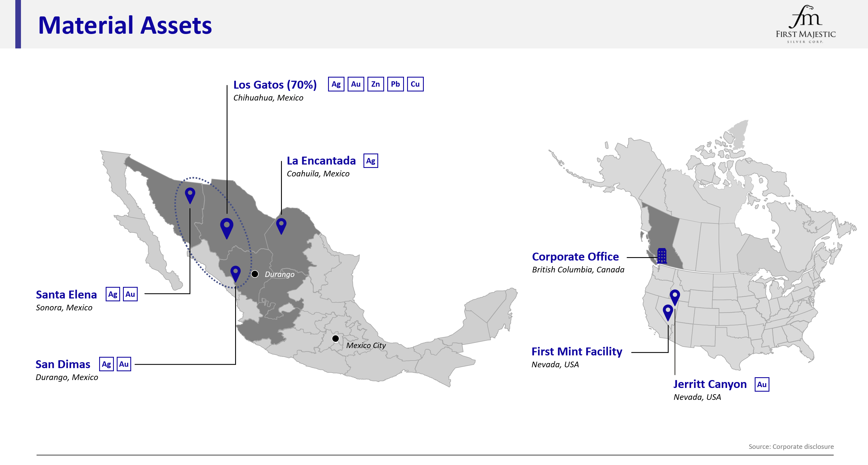Image resolution: width=868 pixels, height=465 pixels.
Task: Click the Corporate Office building icon
Action: point(662,256)
